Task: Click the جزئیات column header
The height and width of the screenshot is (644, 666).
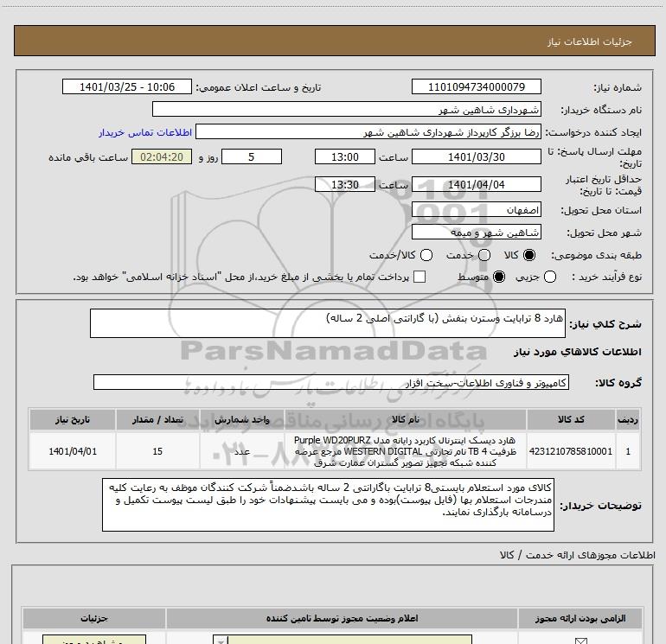Action: tap(94, 618)
